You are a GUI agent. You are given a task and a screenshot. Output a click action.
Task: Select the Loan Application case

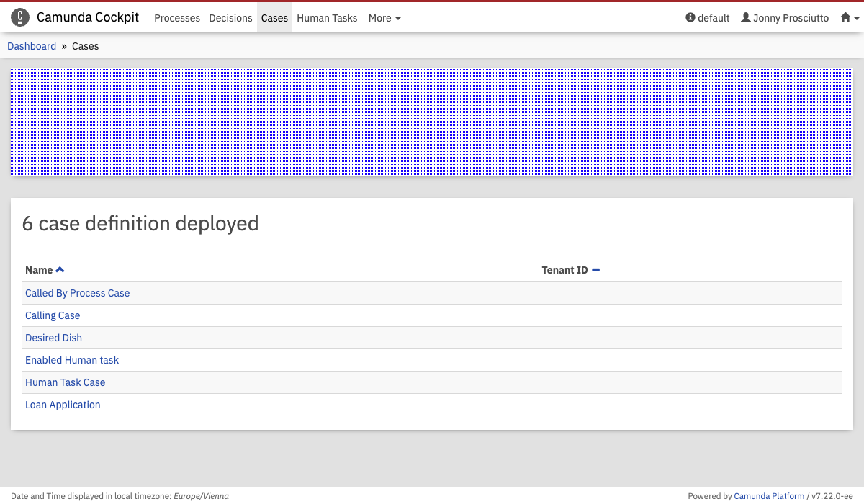(63, 405)
